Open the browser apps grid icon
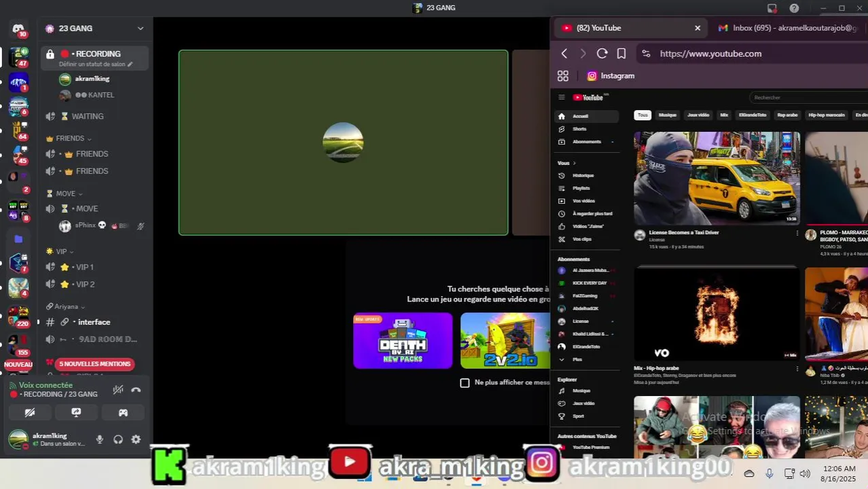This screenshot has height=489, width=868. [x=563, y=76]
